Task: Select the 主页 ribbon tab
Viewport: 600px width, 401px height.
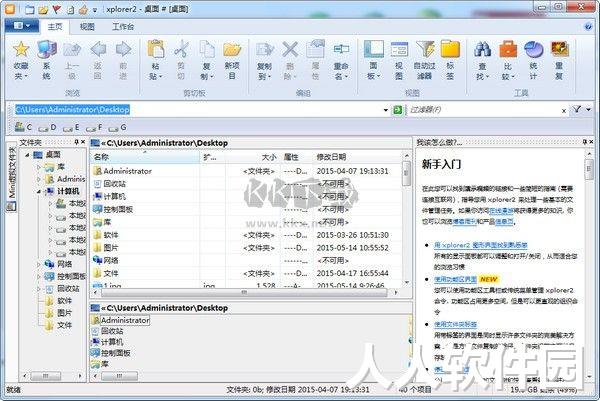Action: [x=55, y=26]
